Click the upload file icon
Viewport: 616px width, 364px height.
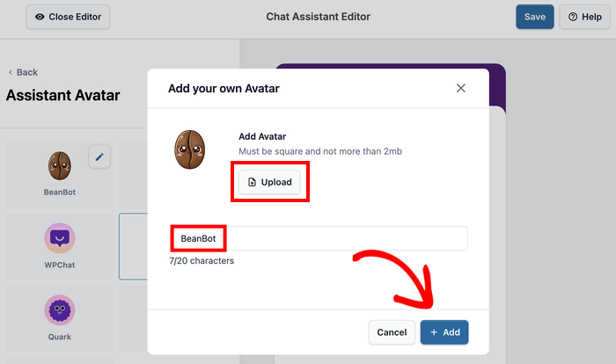point(253,182)
